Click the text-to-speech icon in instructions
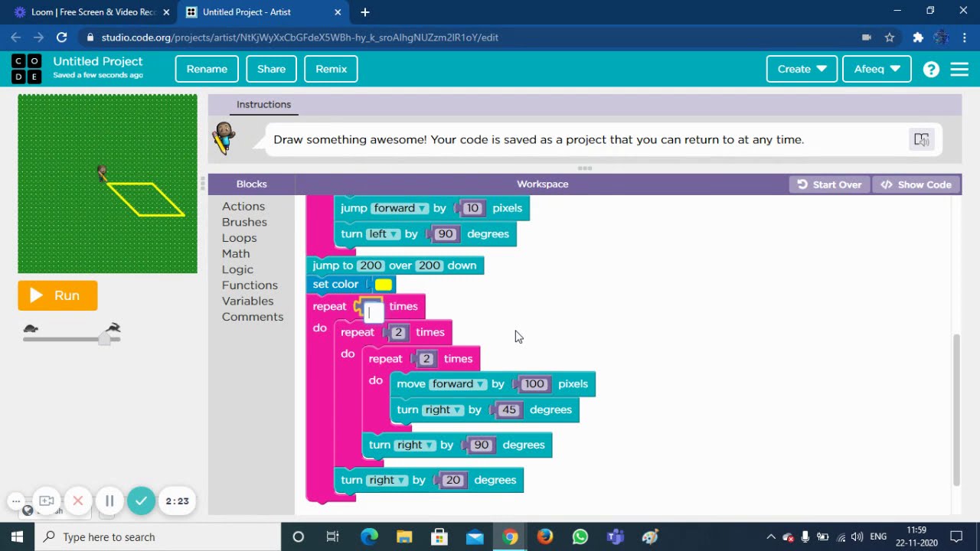The height and width of the screenshot is (551, 980). pyautogui.click(x=921, y=139)
